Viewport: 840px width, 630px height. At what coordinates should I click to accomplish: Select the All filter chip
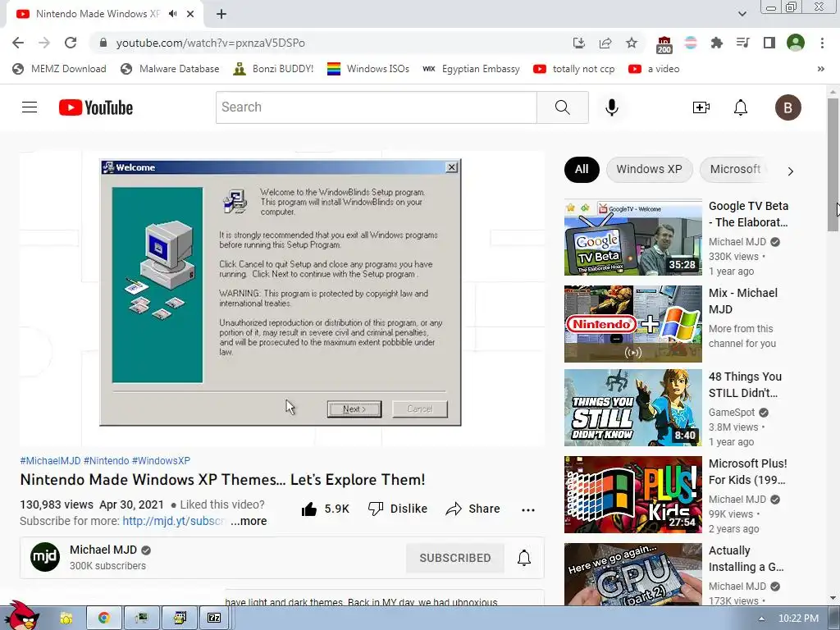(x=582, y=169)
